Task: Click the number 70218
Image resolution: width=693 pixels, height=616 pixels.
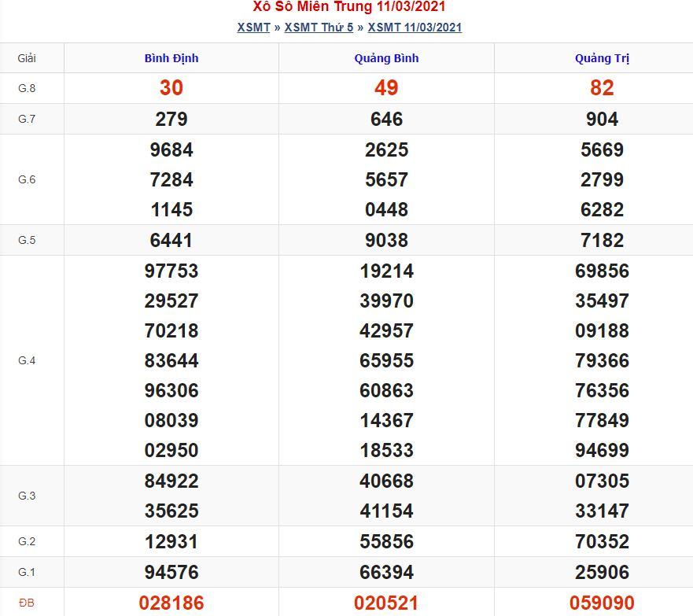Action: 171,330
